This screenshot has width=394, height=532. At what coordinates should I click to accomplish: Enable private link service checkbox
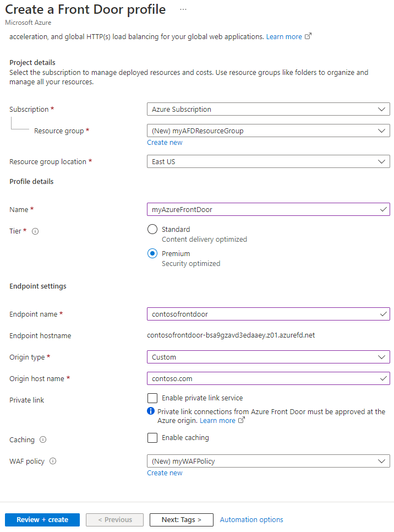152,398
